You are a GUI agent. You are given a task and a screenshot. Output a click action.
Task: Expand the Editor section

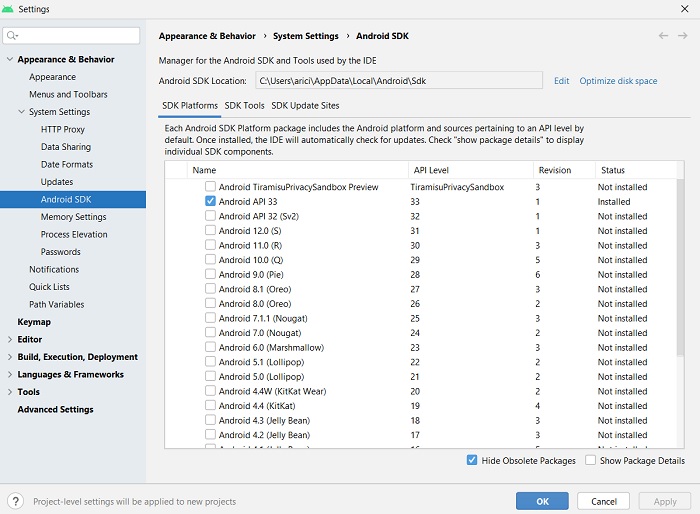[x=10, y=339]
